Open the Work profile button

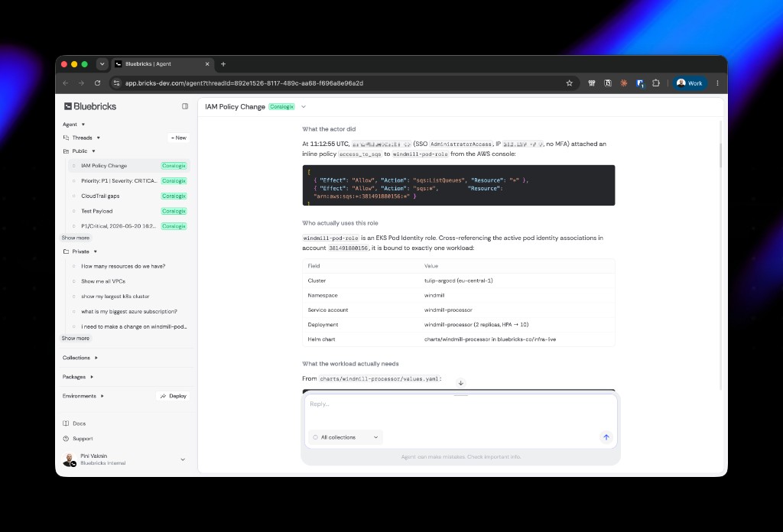690,83
